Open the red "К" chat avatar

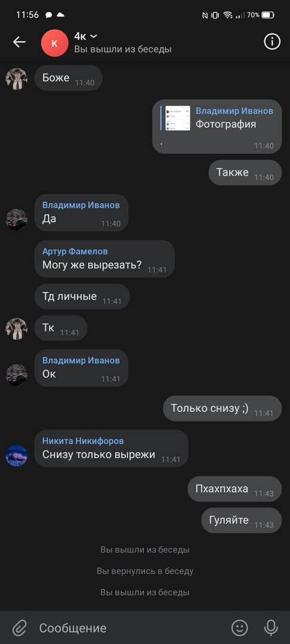point(55,43)
